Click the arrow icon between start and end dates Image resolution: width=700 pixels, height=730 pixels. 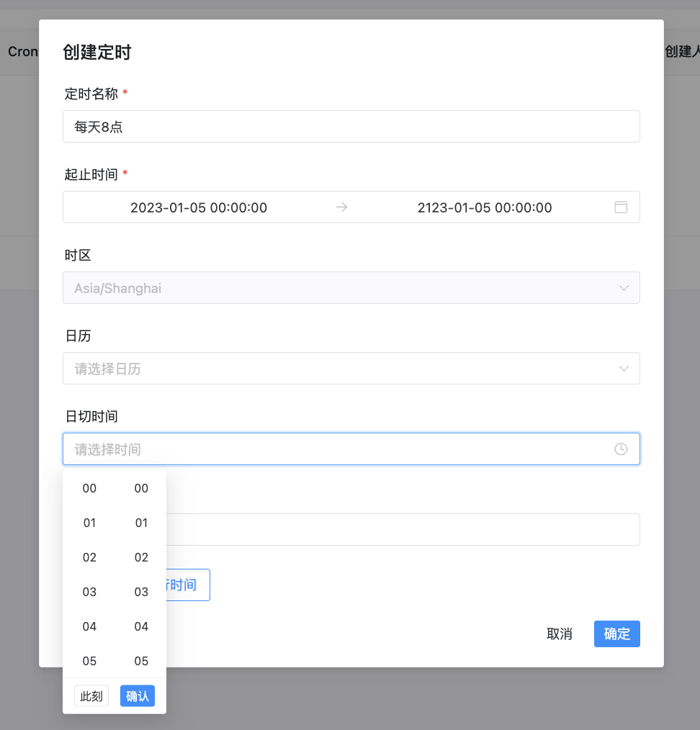[341, 207]
